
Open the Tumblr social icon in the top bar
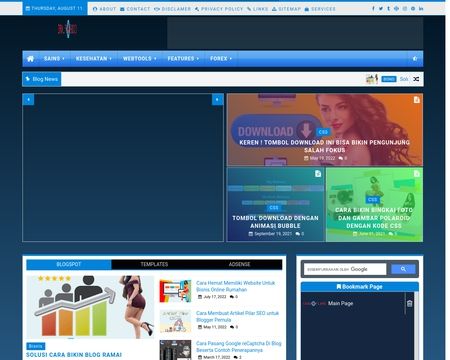tap(388, 9)
